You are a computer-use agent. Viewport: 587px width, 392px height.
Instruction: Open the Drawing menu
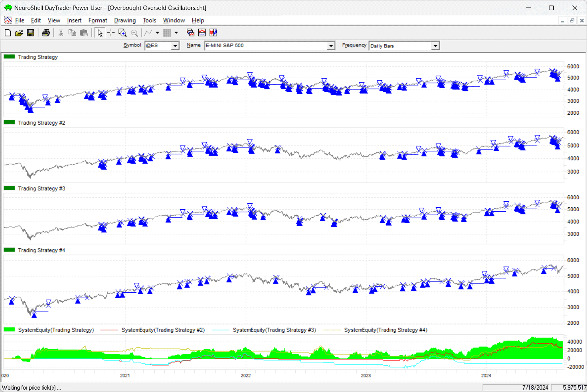click(x=125, y=21)
